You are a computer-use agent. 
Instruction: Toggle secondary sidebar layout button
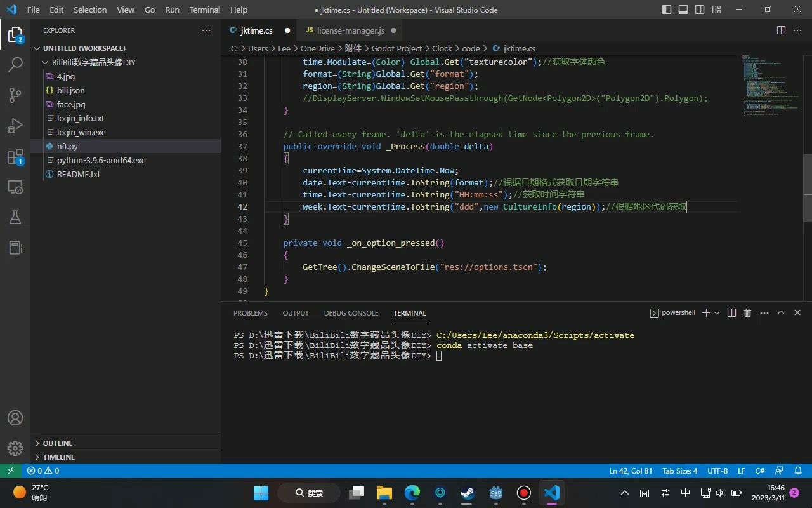[x=700, y=10]
